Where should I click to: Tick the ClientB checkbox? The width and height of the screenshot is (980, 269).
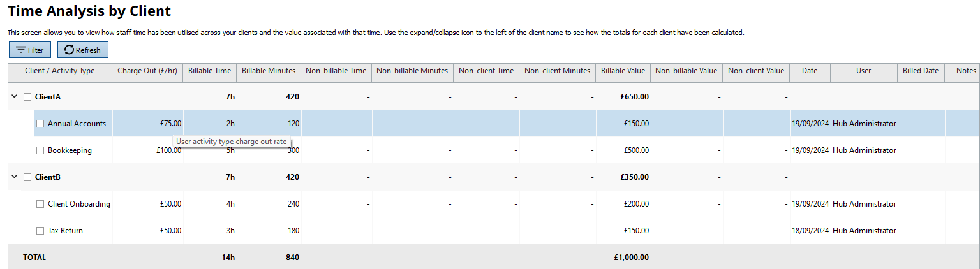[27, 177]
